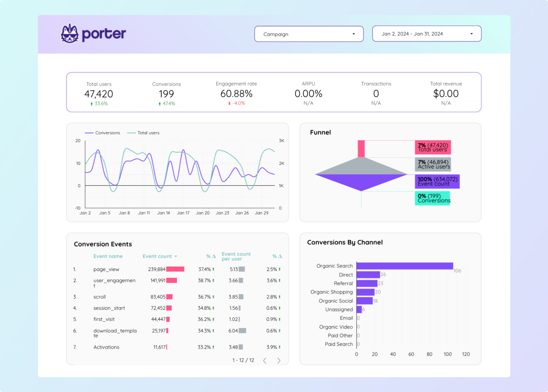Viewport: 548px width, 392px height.
Task: Go to next page of Conversion Events
Action: (x=279, y=360)
